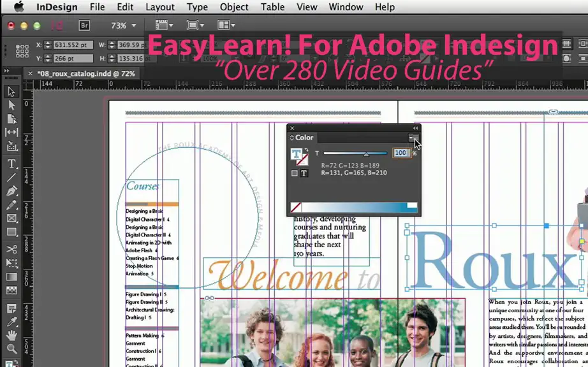The image size is (588, 367).
Task: Click the tint slider in Color panel
Action: click(x=355, y=153)
